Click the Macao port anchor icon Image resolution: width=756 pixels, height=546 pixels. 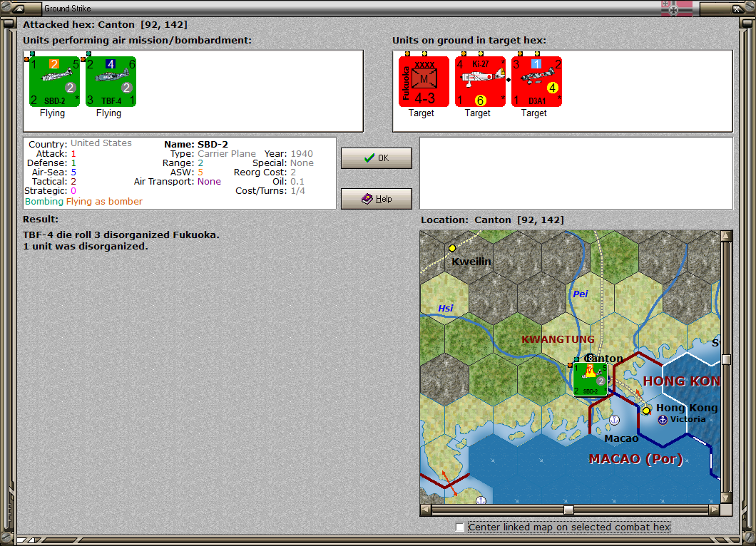pyautogui.click(x=614, y=420)
